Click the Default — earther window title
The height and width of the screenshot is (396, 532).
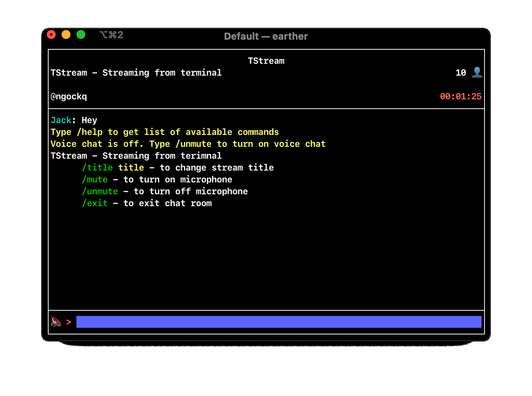coord(266,36)
